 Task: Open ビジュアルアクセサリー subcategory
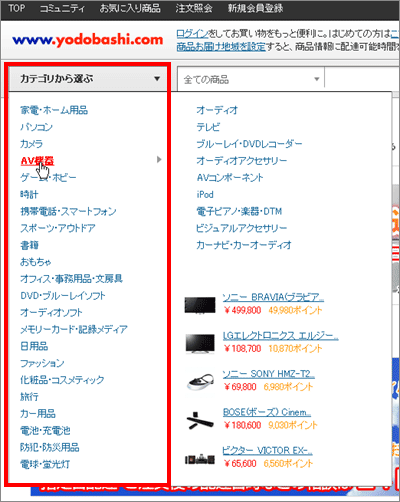tap(242, 228)
